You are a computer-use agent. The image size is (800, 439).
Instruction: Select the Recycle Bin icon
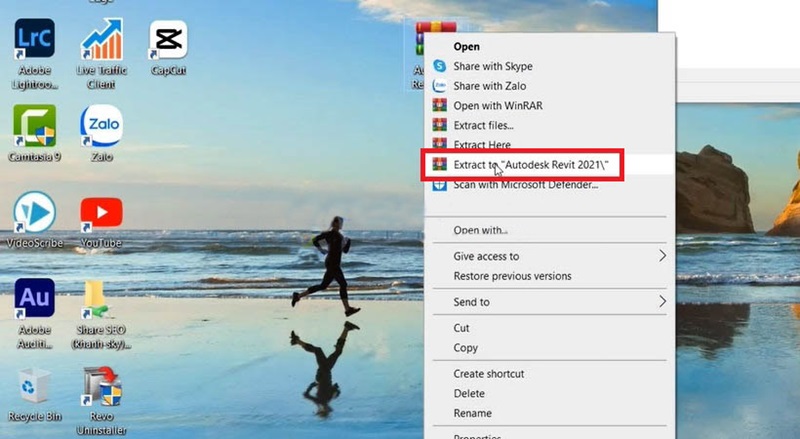point(34,386)
